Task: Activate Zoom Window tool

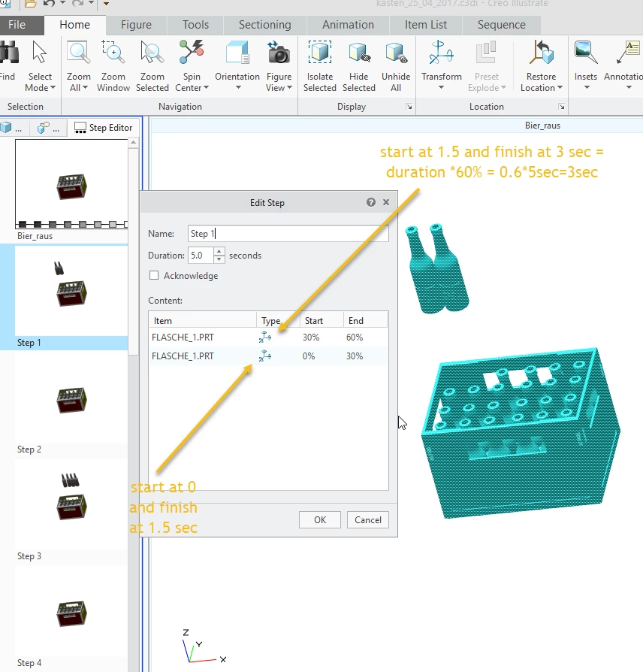Action: click(113, 53)
